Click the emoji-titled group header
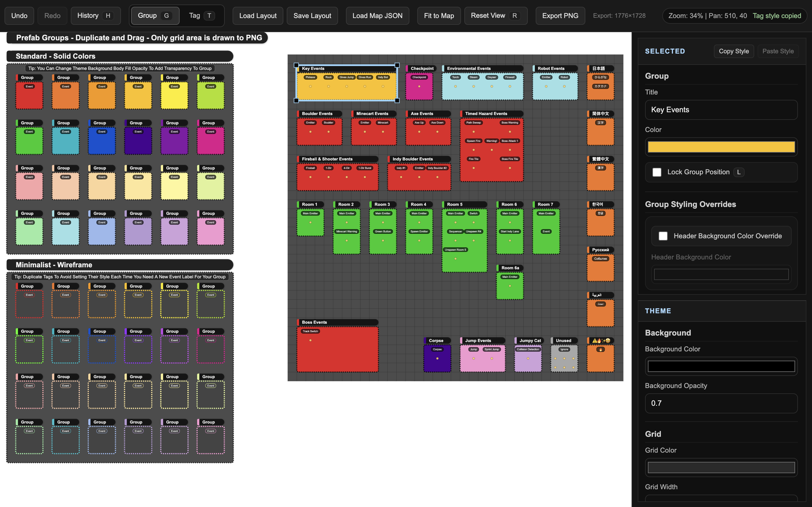 click(x=601, y=340)
